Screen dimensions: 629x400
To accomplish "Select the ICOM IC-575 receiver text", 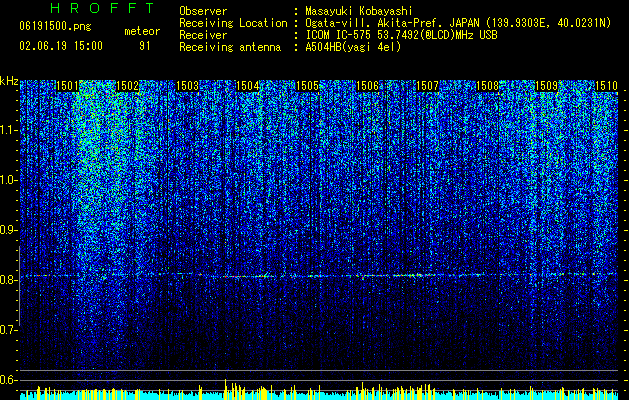I will coord(401,35).
